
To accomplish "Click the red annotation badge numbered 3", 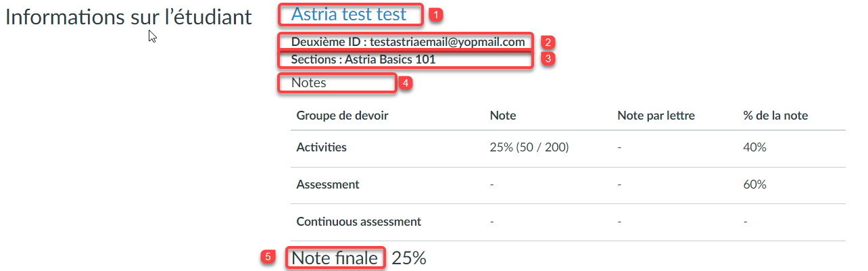I will [548, 59].
